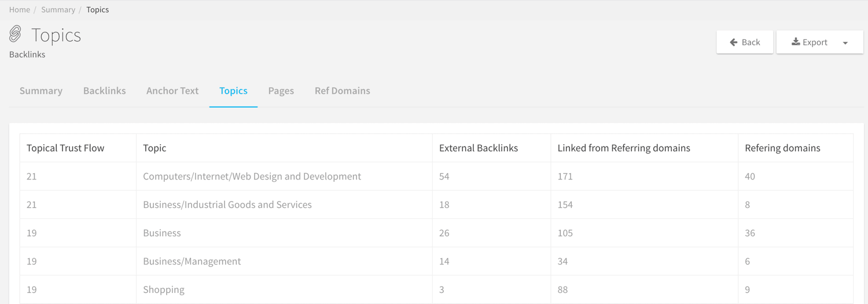Select the Web Design and Development topic row
The height and width of the screenshot is (304, 868).
click(x=436, y=176)
